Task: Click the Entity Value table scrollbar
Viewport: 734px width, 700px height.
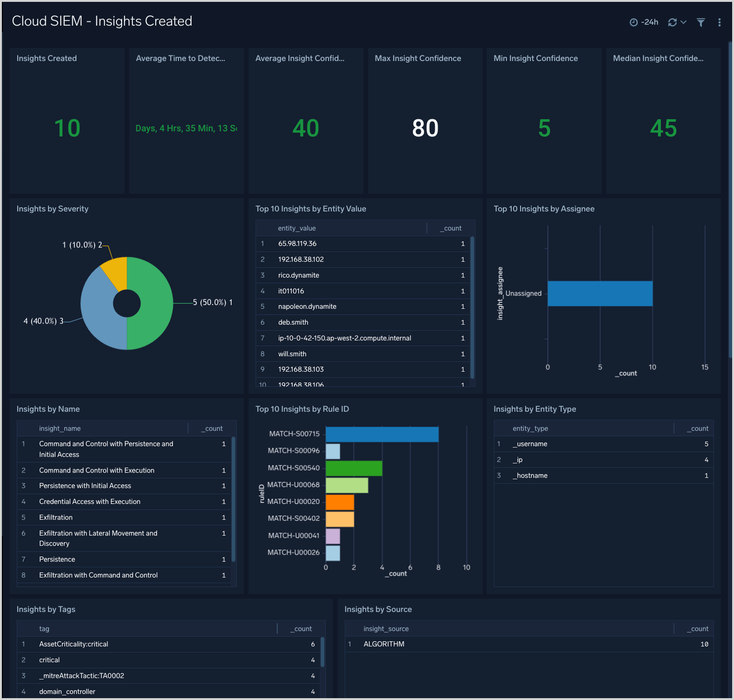Action: 472,307
